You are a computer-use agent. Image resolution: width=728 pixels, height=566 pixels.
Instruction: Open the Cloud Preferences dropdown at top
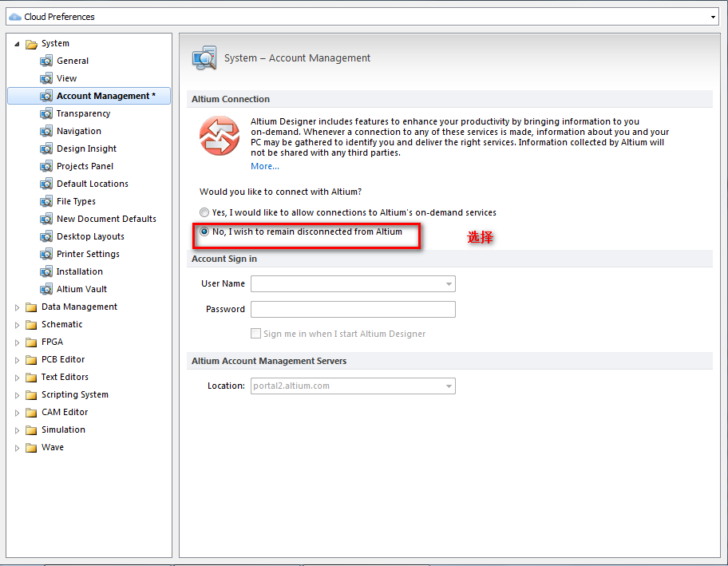tap(713, 17)
